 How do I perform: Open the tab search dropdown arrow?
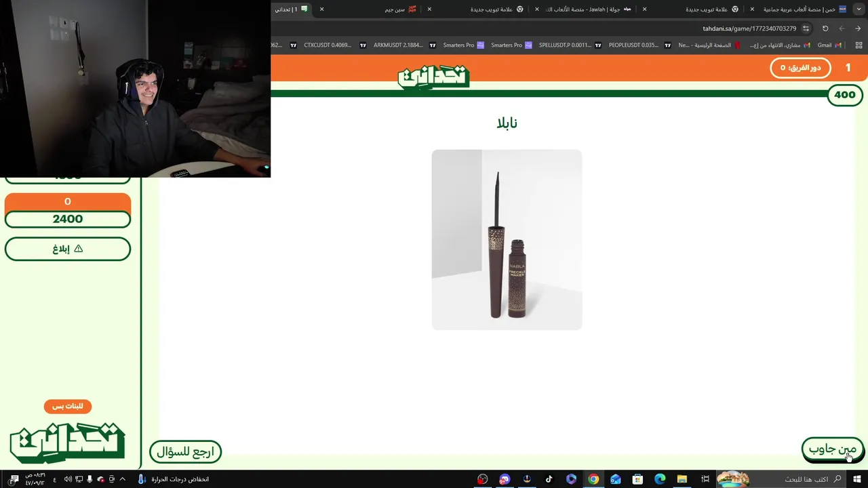pyautogui.click(x=859, y=9)
